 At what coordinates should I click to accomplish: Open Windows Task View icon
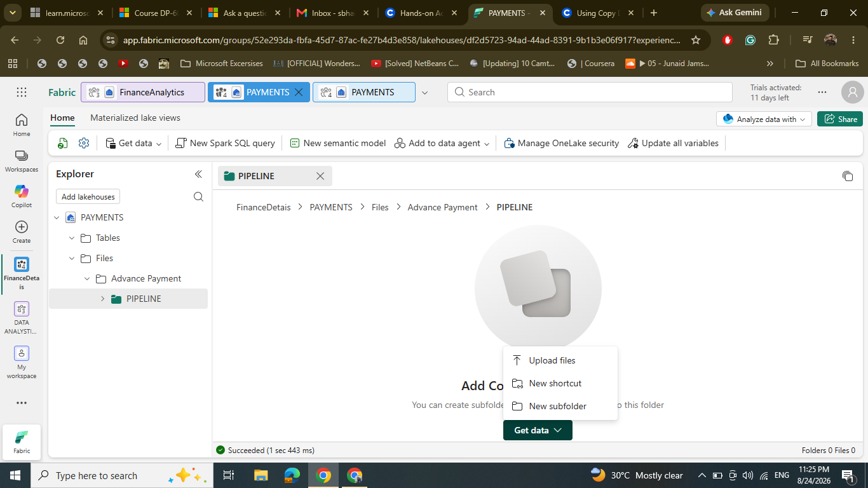click(x=229, y=475)
